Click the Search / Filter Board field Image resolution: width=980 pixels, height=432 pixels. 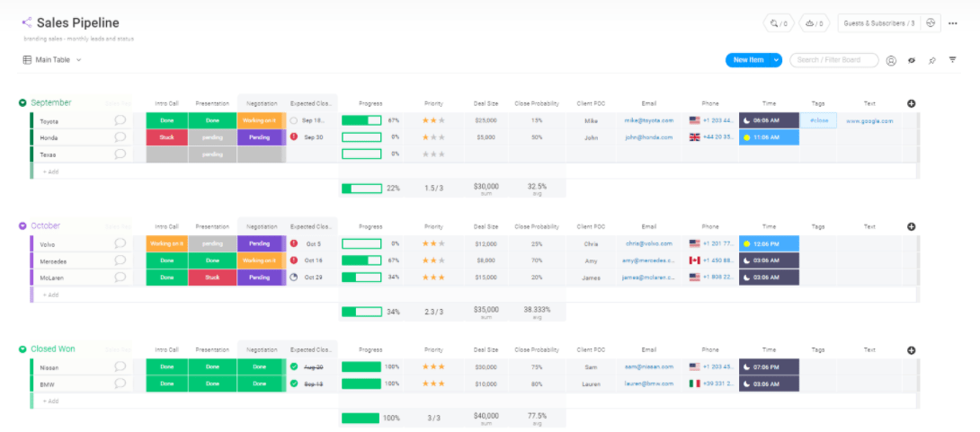[833, 60]
